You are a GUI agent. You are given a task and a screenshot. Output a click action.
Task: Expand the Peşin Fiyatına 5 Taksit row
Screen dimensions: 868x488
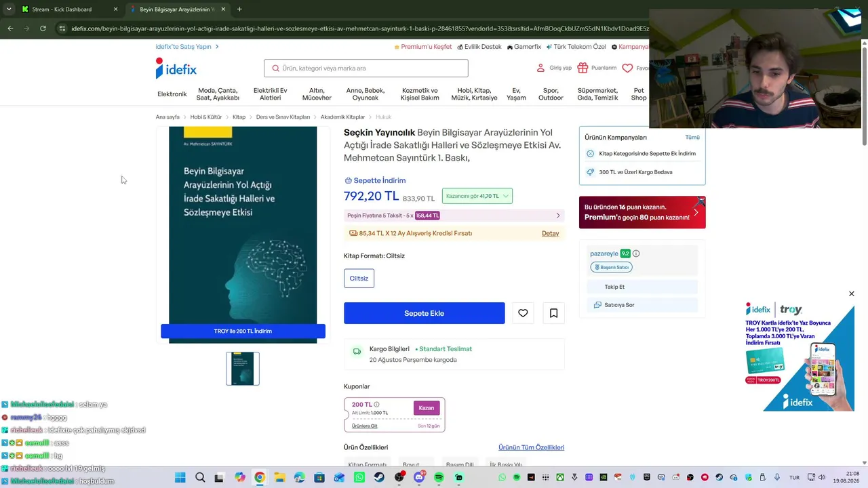(x=454, y=216)
